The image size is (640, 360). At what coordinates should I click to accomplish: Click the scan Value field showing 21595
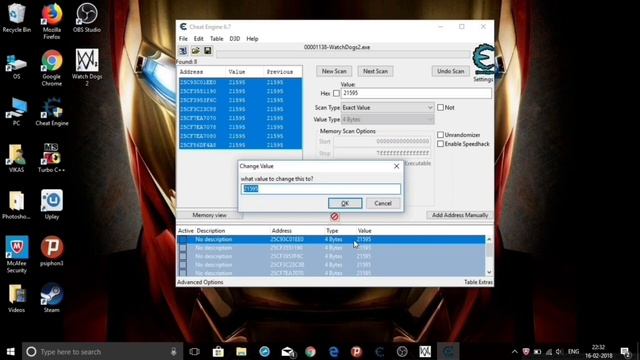pos(416,93)
